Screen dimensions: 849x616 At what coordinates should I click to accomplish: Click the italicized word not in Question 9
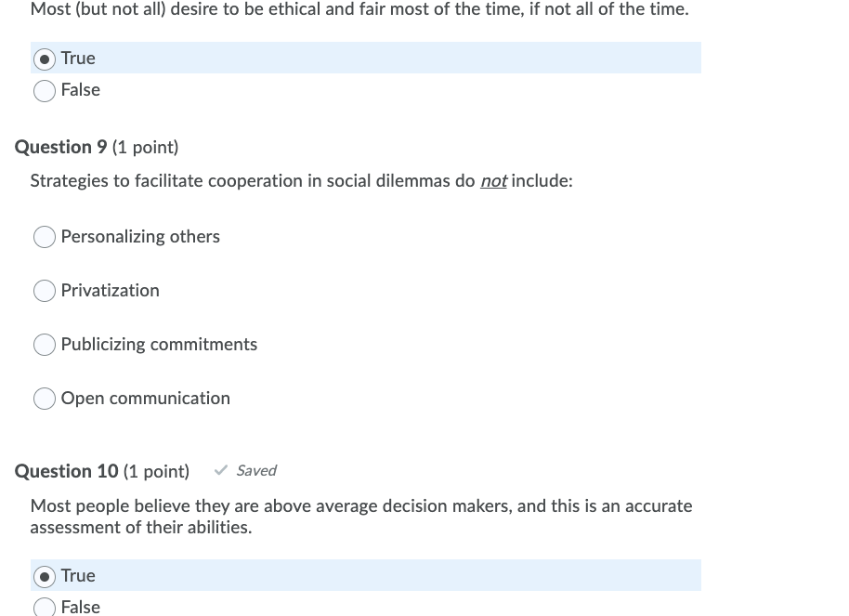click(x=493, y=181)
